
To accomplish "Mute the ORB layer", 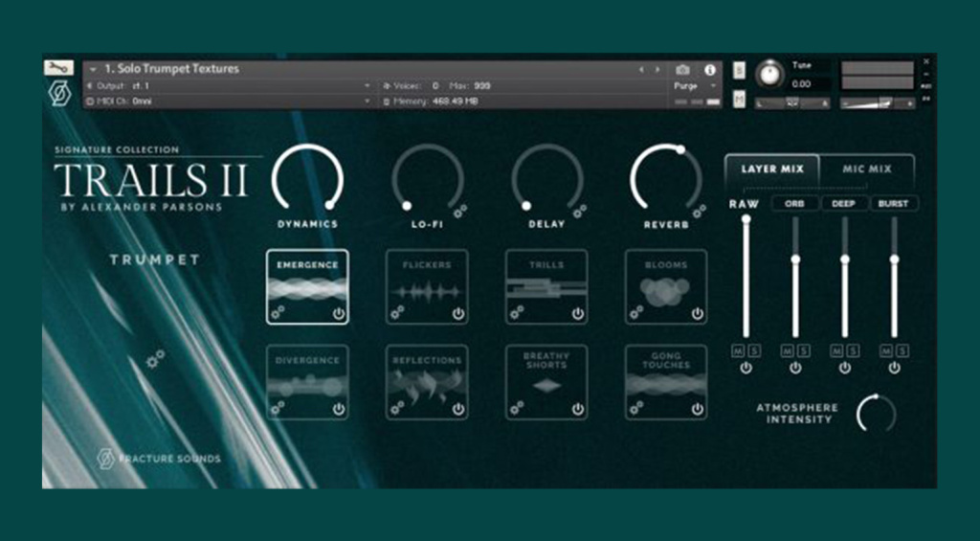I will [x=788, y=350].
